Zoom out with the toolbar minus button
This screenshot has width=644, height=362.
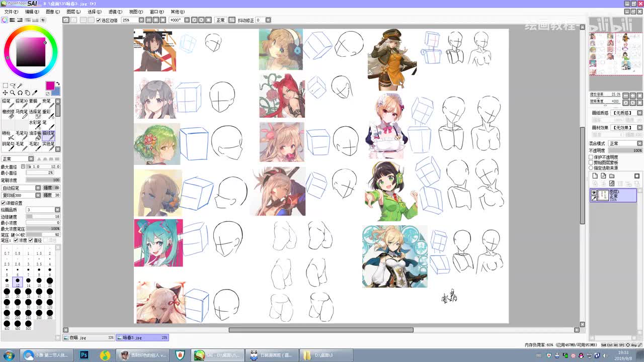(x=148, y=20)
